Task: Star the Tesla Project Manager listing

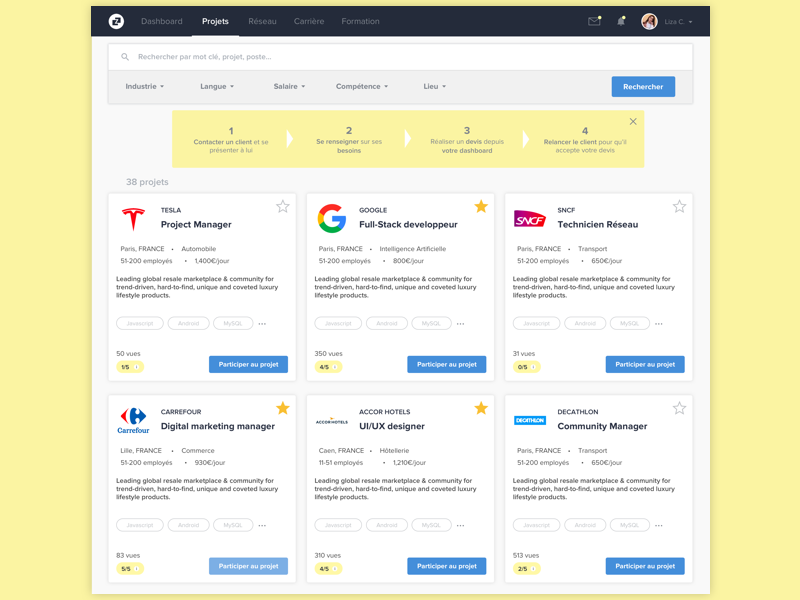Action: tap(283, 206)
